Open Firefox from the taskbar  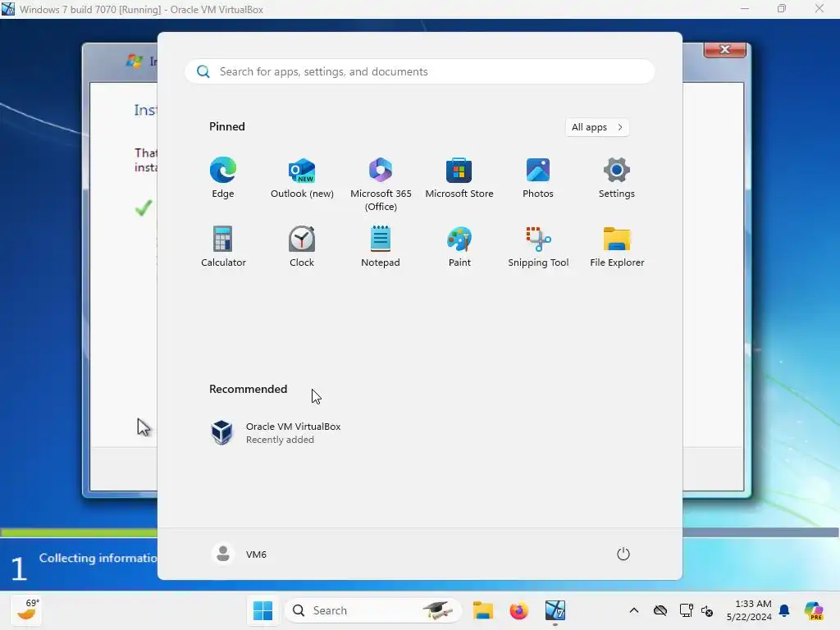(x=518, y=610)
